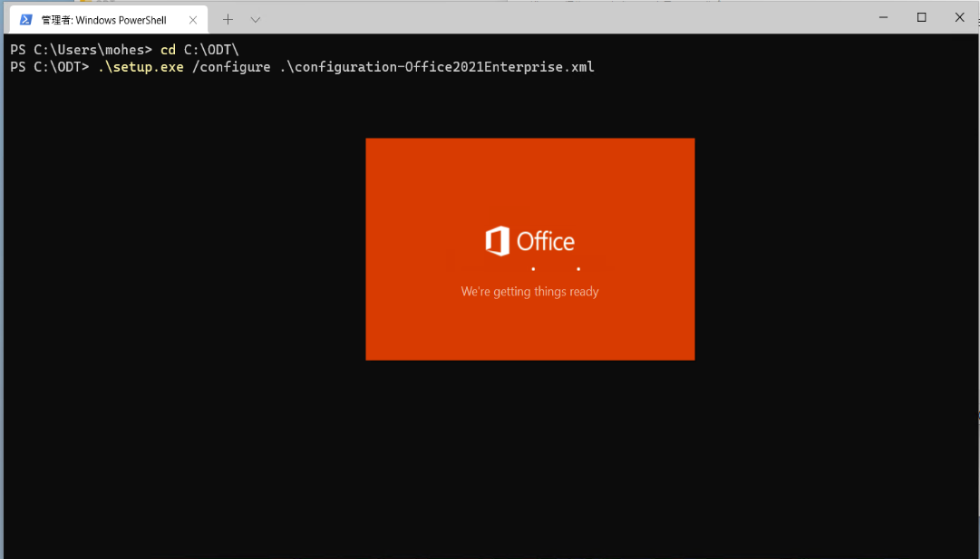Select the Windows PowerShell tab
Image resolution: width=980 pixels, height=559 pixels.
point(109,20)
